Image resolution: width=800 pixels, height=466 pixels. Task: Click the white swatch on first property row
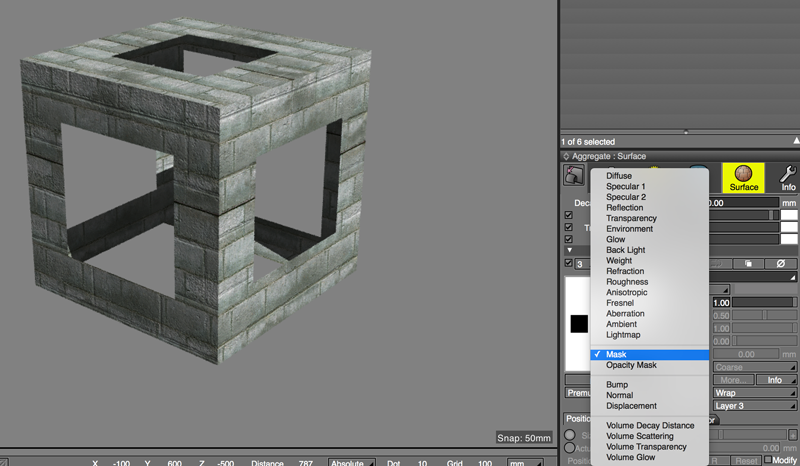pos(789,215)
